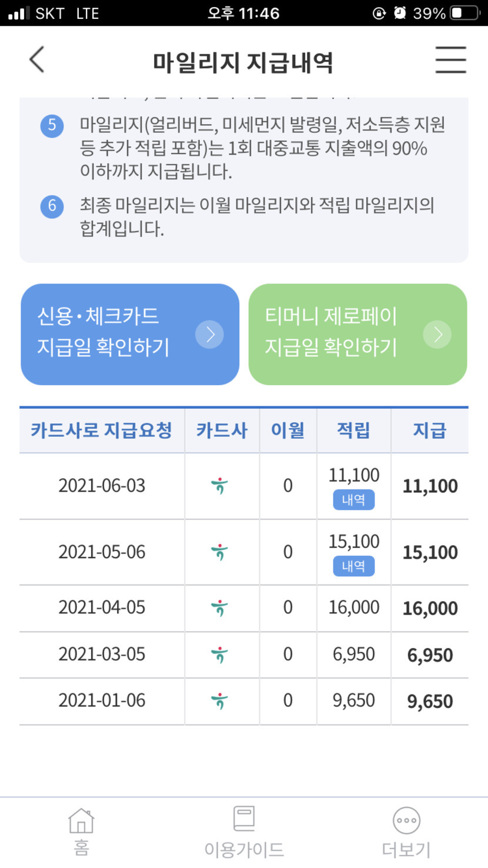Tap card company logo for 2021-04-05 row

(219, 607)
